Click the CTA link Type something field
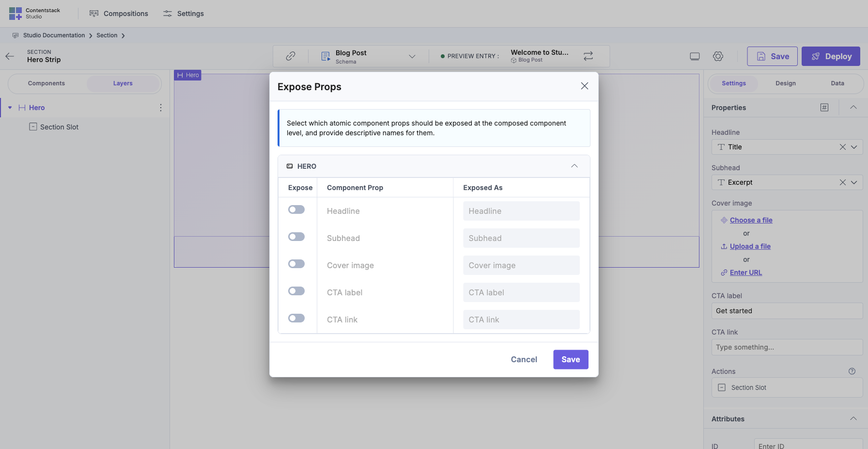Image resolution: width=868 pixels, height=449 pixels. click(787, 347)
